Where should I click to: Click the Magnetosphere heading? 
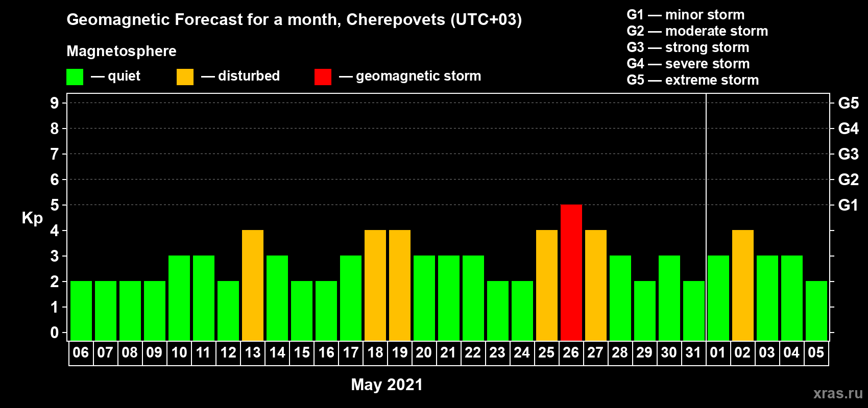[122, 52]
